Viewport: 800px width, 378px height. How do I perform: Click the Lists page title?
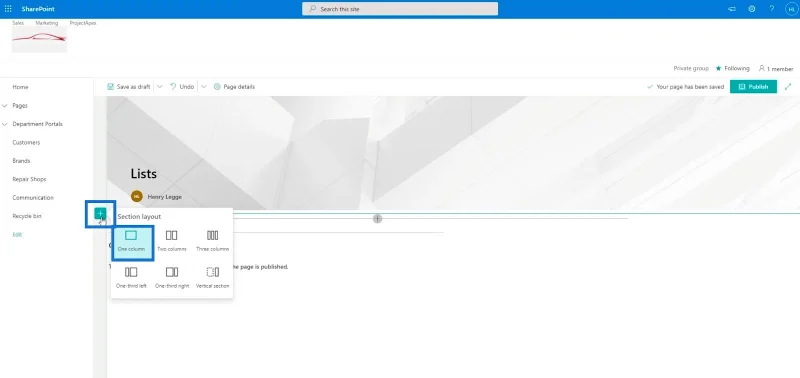(143, 174)
